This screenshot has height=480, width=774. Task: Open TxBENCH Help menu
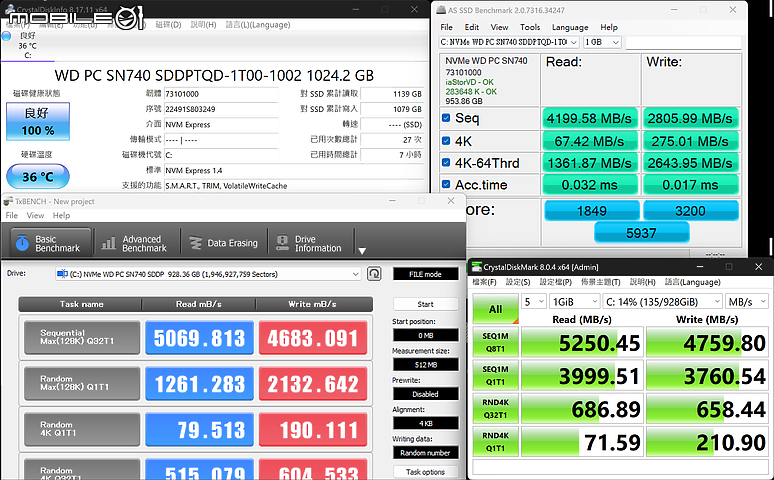point(61,215)
